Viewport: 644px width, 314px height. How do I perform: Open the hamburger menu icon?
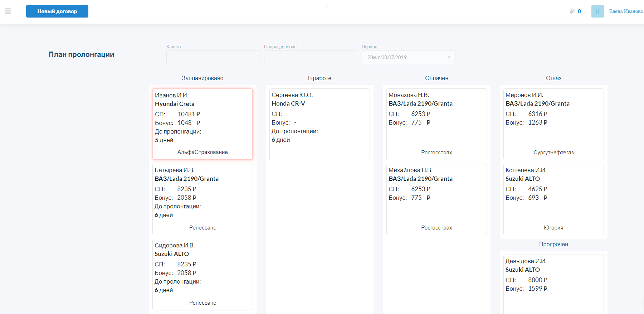click(x=8, y=11)
